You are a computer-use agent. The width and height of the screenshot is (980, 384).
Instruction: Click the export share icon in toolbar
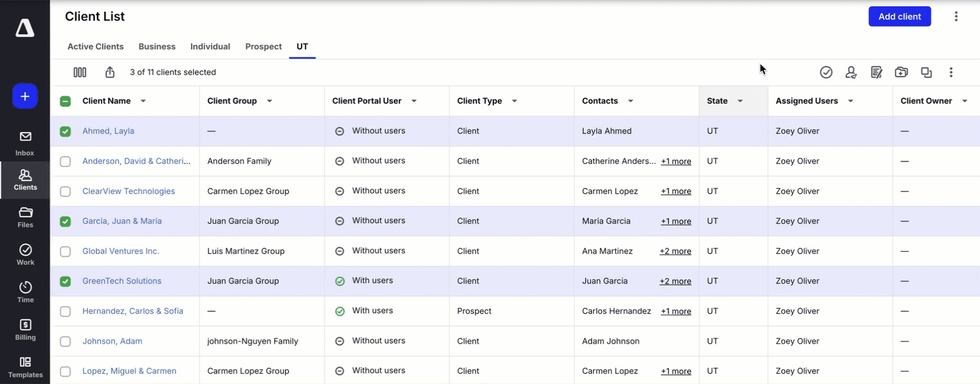tap(110, 72)
